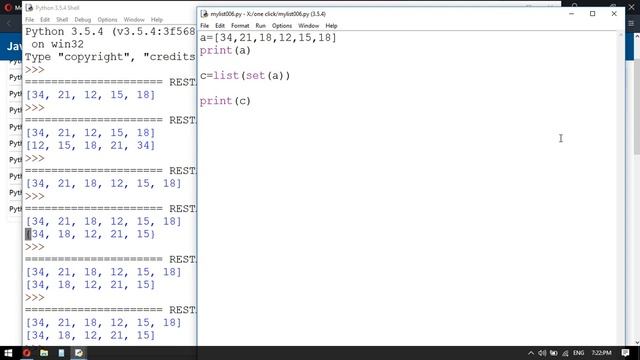This screenshot has width=640, height=360.
Task: Open the taskbar clock showing 7:22 PM
Action: (602, 353)
